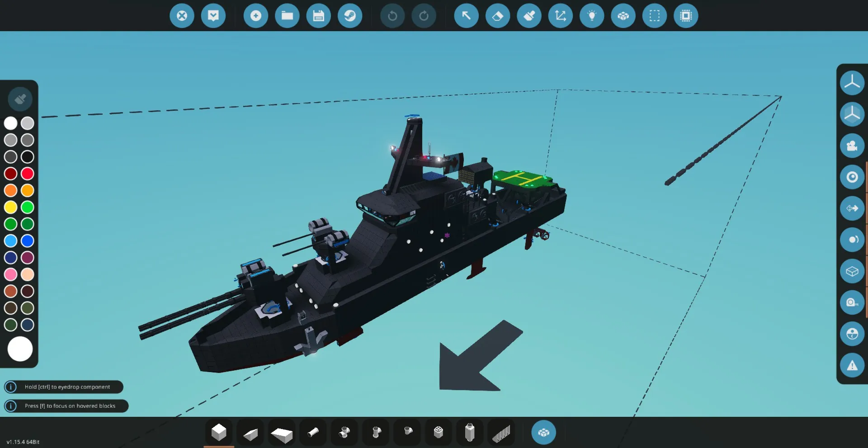Toggle the paint mode button above color palette
The image size is (868, 448).
(20, 99)
